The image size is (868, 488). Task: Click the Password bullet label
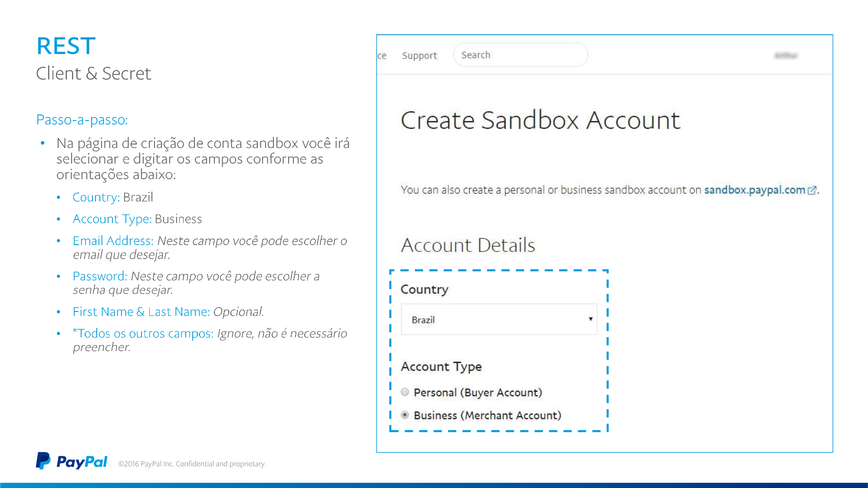pos(99,276)
